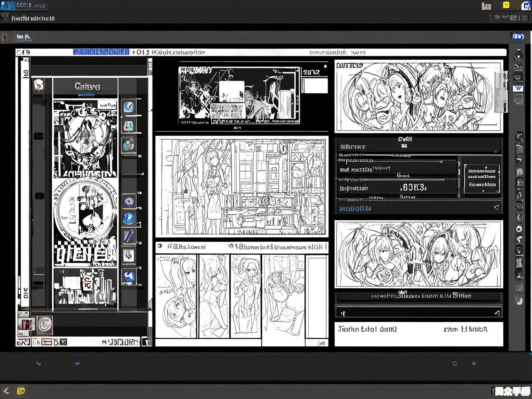Click the blue text link in the properties panel

point(355,209)
